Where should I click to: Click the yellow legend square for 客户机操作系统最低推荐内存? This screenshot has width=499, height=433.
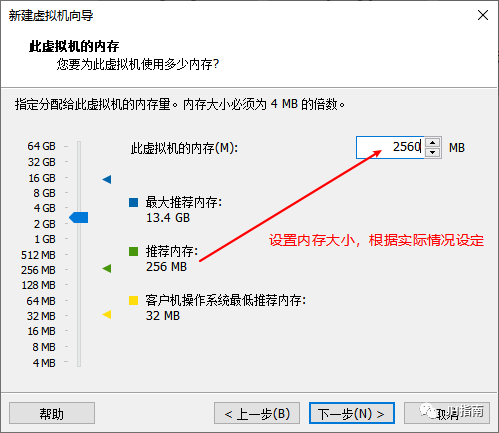tap(133, 300)
